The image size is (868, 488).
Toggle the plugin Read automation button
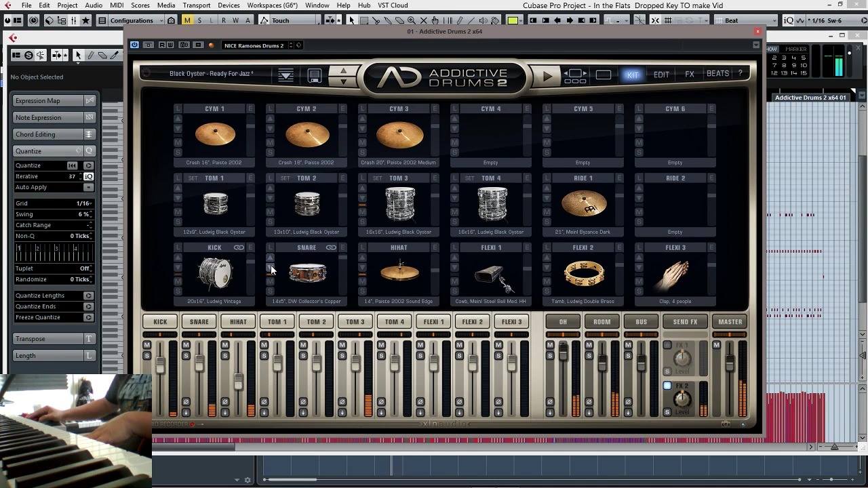pos(162,45)
